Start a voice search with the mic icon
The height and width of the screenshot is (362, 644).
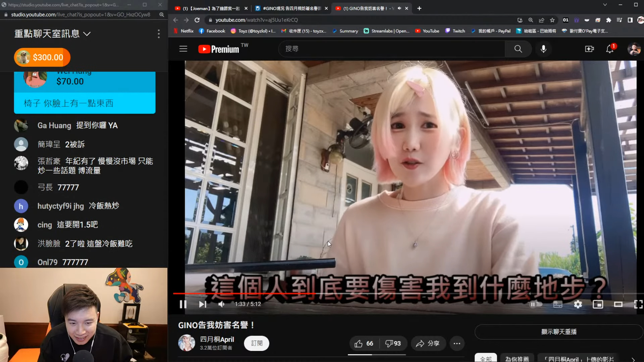544,49
